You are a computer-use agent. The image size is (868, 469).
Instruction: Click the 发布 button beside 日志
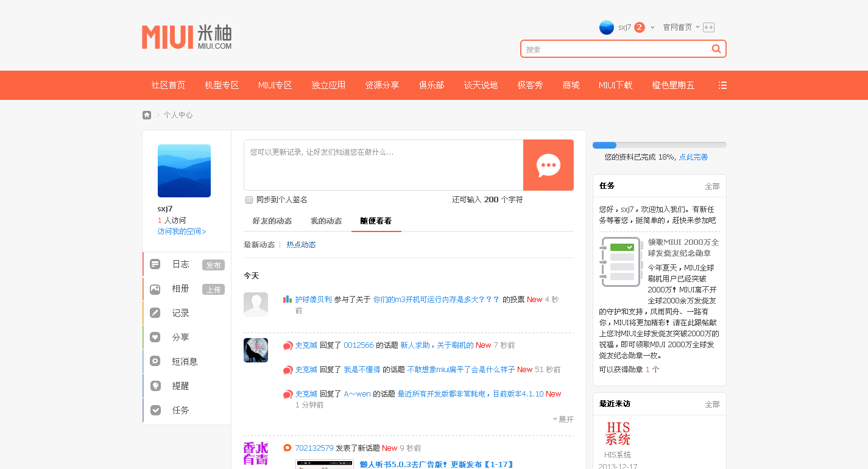point(213,265)
